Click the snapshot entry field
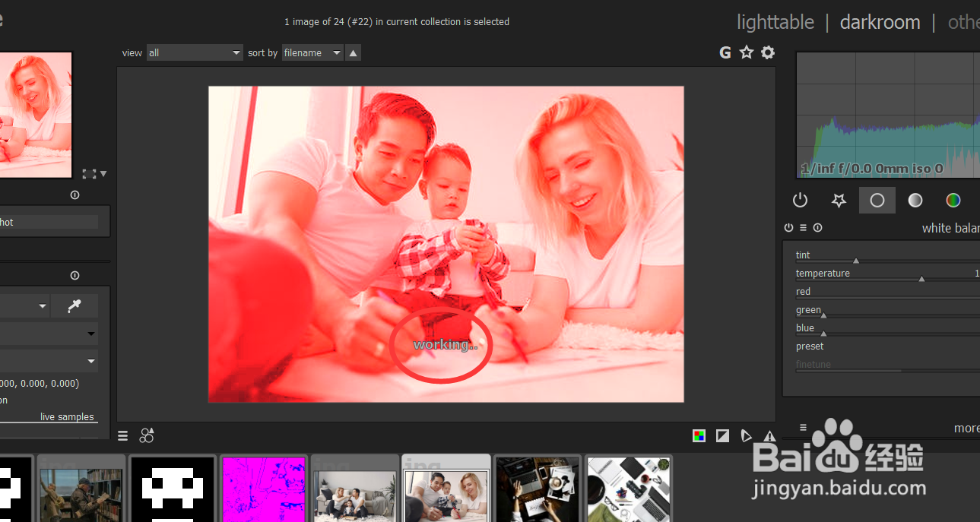This screenshot has width=980, height=522. pos(49,222)
